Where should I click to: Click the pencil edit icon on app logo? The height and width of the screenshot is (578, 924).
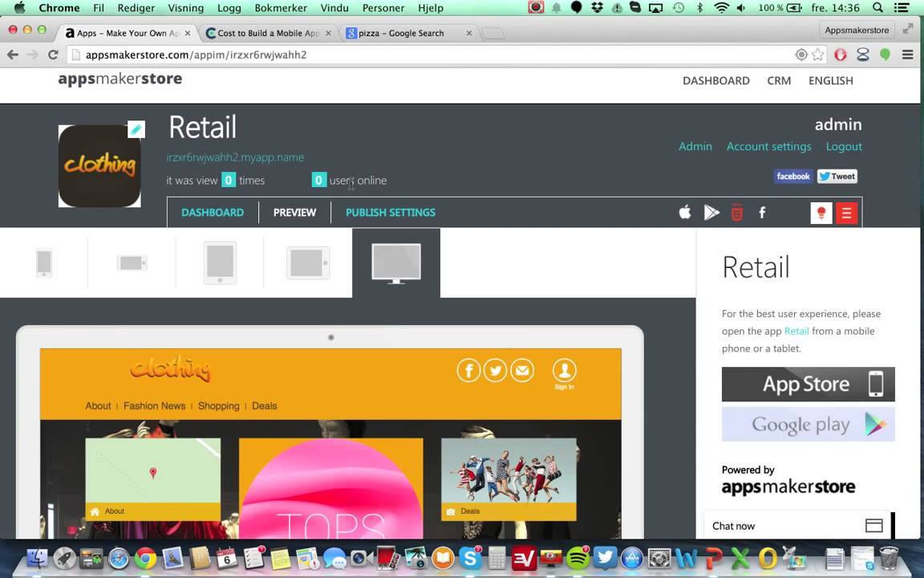136,129
